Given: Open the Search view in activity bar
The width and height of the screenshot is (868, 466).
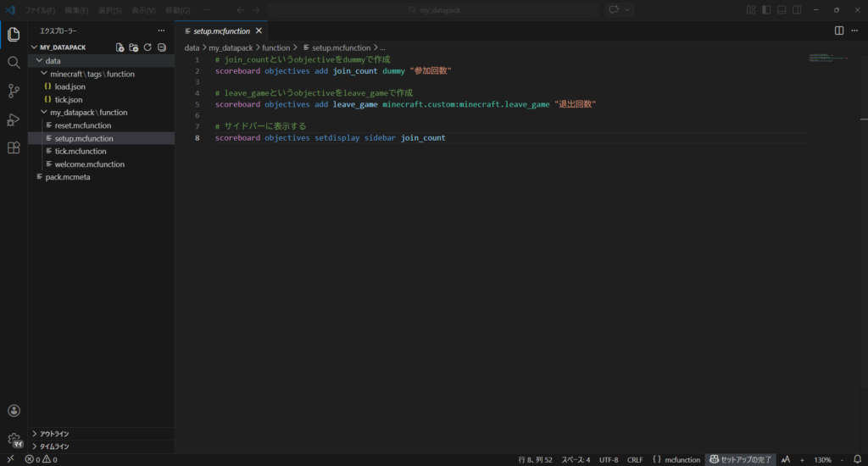Looking at the screenshot, I should click(x=14, y=63).
